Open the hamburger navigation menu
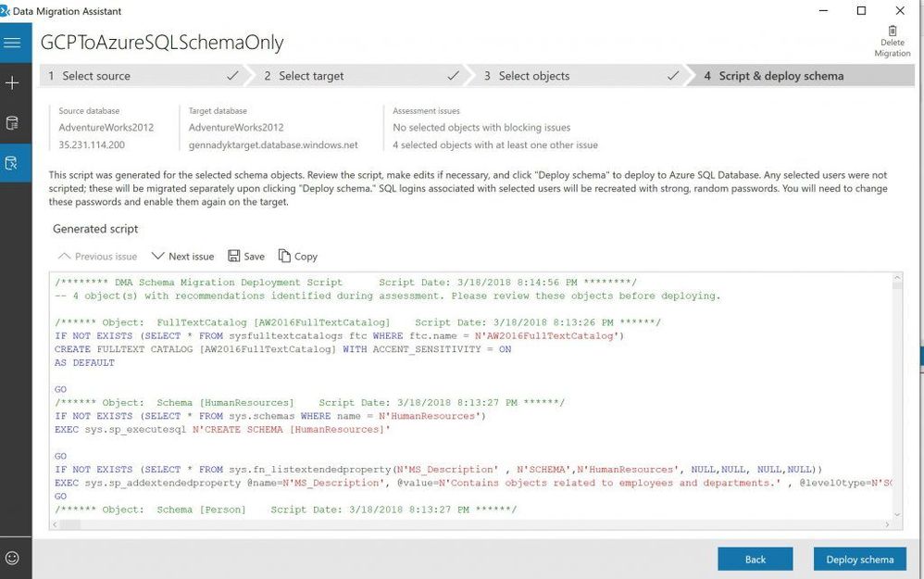 point(12,43)
